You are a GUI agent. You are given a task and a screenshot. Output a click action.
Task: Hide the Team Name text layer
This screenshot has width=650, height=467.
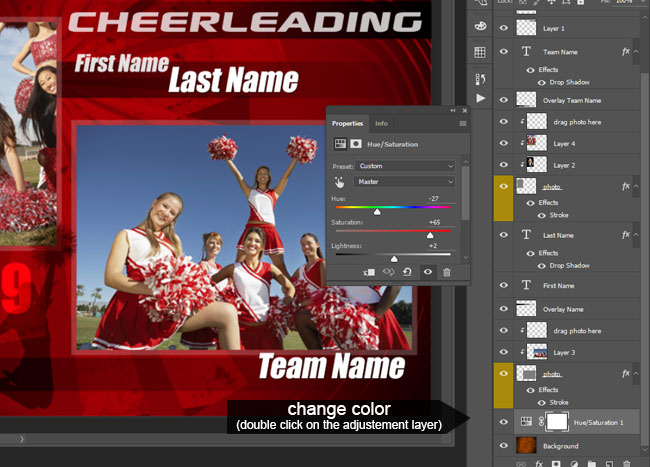pyautogui.click(x=504, y=51)
